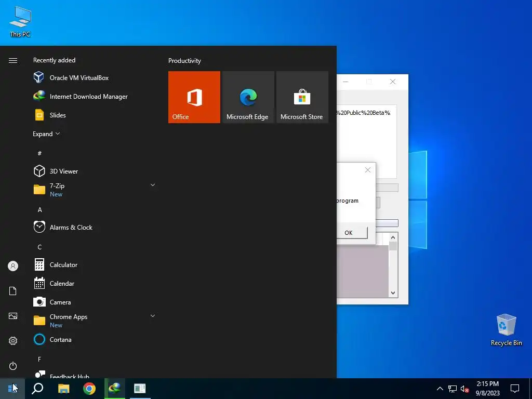Expand the Recently added list

[46, 134]
